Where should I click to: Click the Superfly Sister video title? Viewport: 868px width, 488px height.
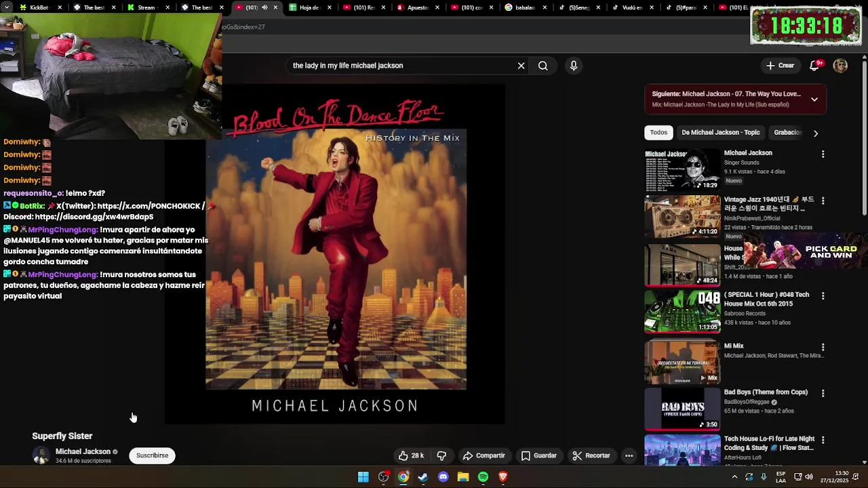(x=62, y=436)
